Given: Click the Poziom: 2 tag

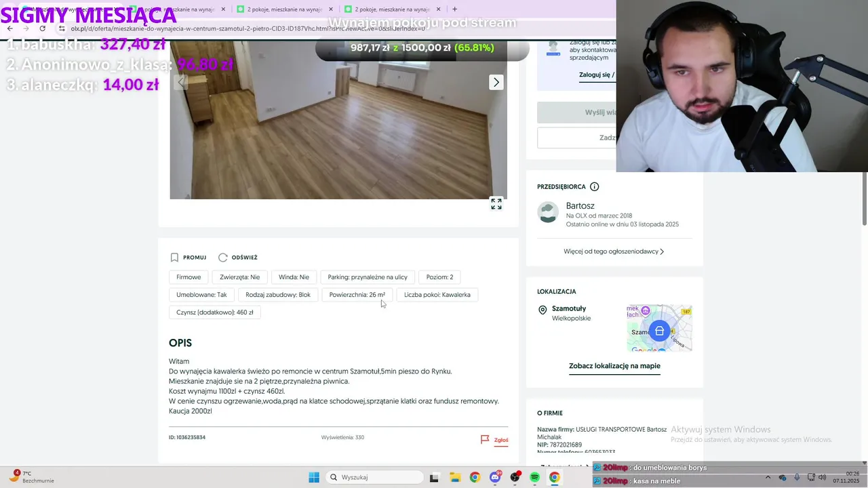Looking at the screenshot, I should 439,277.
